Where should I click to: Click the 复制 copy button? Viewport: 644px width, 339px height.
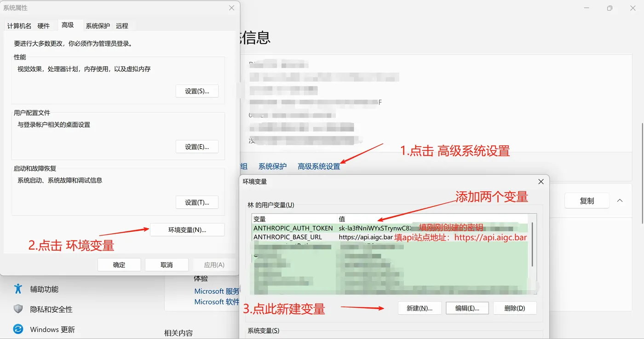[586, 201]
